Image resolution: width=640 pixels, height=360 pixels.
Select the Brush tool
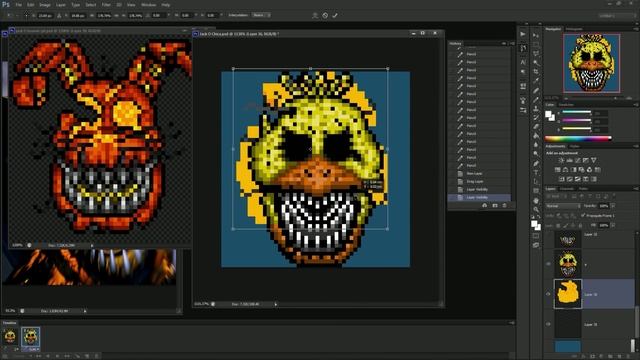click(536, 100)
